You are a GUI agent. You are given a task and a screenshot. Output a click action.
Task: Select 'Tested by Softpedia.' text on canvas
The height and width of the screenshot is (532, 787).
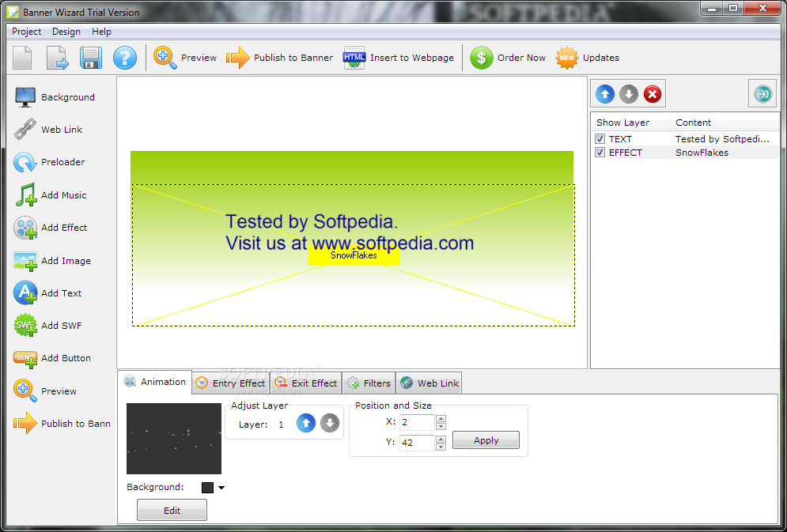(x=312, y=221)
